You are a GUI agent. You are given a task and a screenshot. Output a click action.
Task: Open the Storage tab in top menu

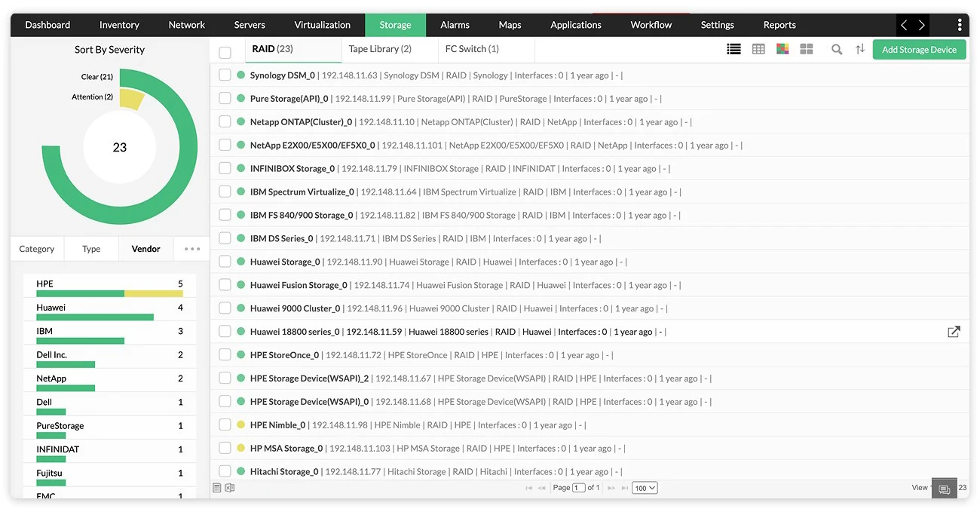pos(395,25)
